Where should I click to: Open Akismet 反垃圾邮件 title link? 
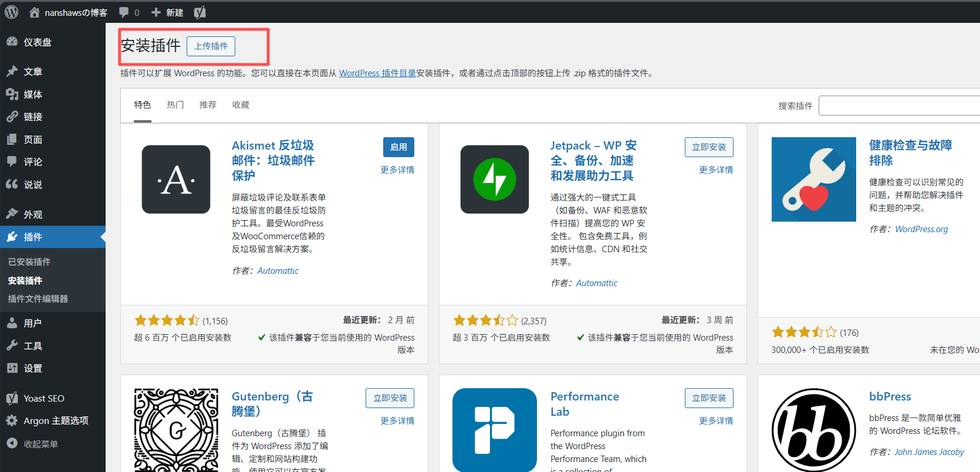(273, 161)
